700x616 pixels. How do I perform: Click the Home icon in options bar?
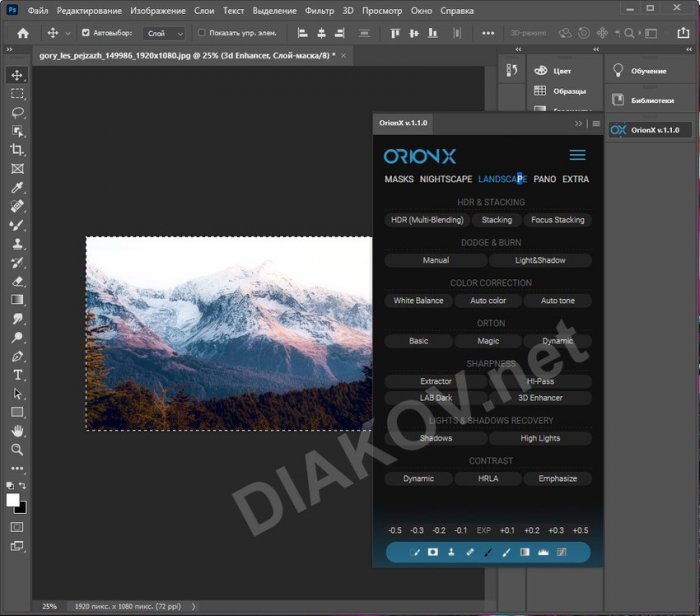click(23, 33)
